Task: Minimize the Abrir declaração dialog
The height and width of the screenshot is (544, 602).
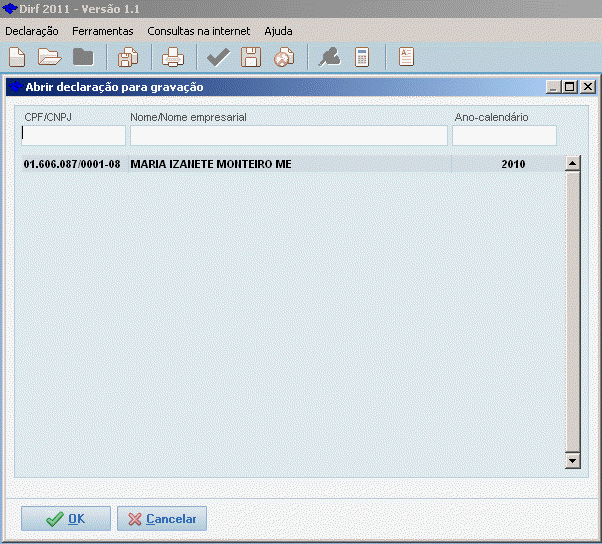Action: click(x=553, y=87)
